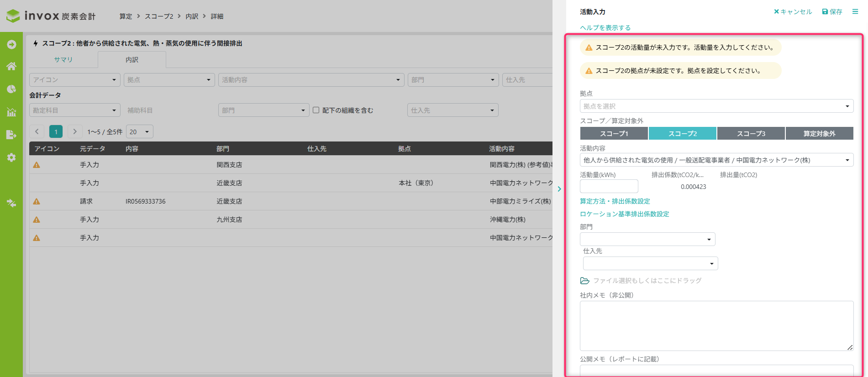Open settings gear icon in sidebar
The height and width of the screenshot is (377, 868).
pos(11,157)
